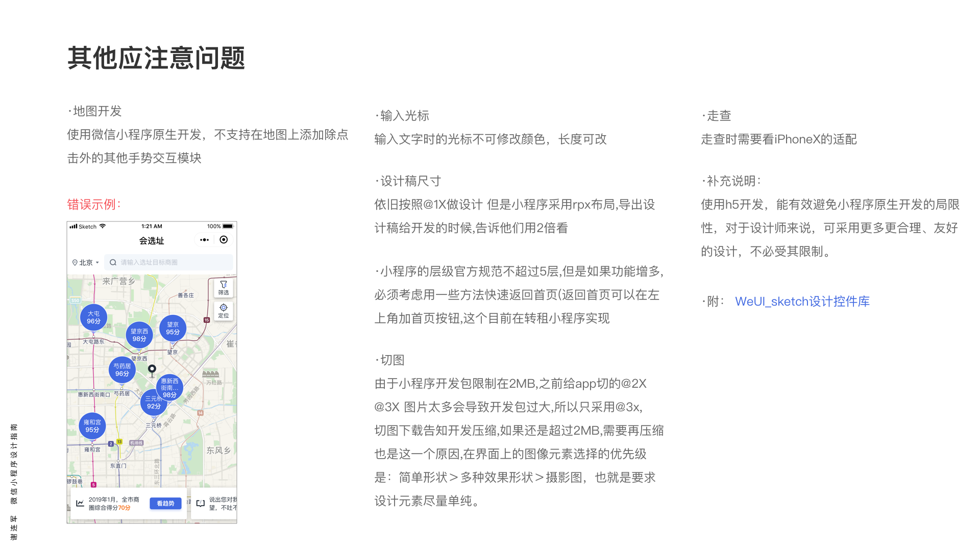Click the 筛选 filter icon on map
Viewport: 980px width, 551px height.
coord(223,287)
